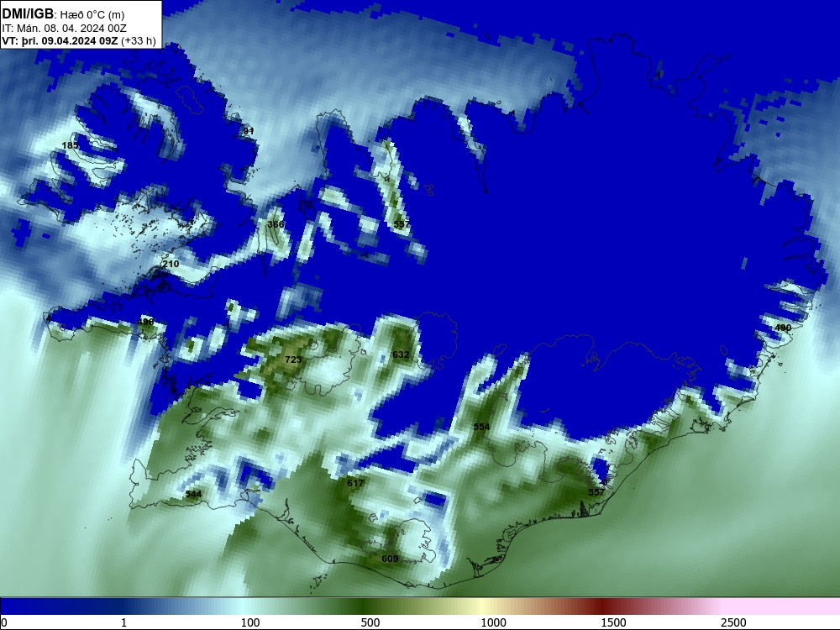
Task: Select the map value 91
Action: (x=248, y=131)
